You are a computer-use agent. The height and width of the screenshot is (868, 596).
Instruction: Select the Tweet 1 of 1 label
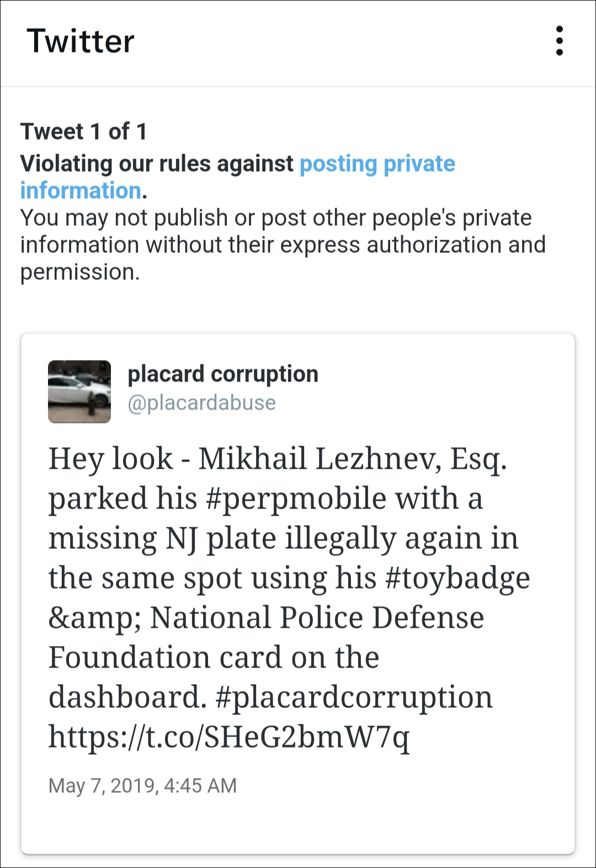click(83, 131)
